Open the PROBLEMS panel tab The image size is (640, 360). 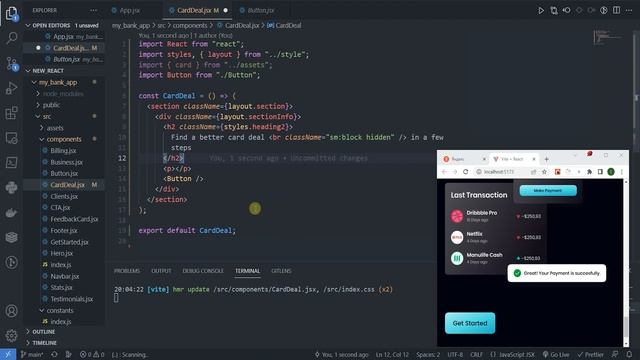pos(127,271)
